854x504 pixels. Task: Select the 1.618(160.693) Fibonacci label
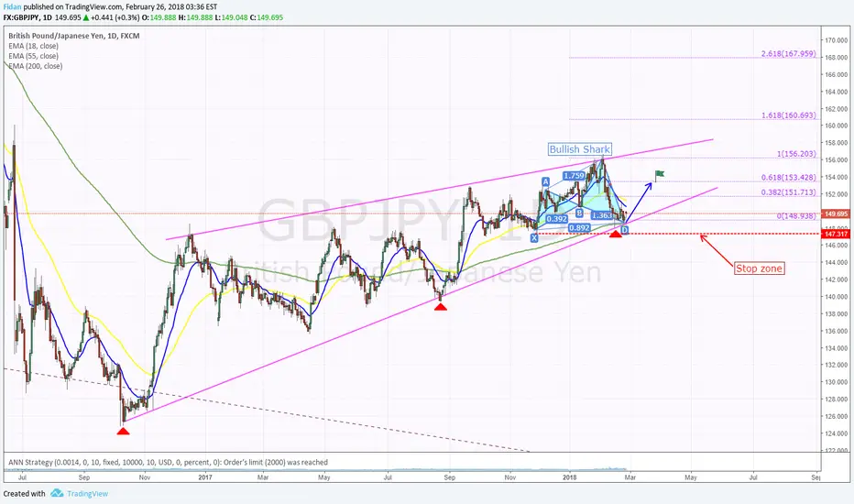(x=789, y=115)
